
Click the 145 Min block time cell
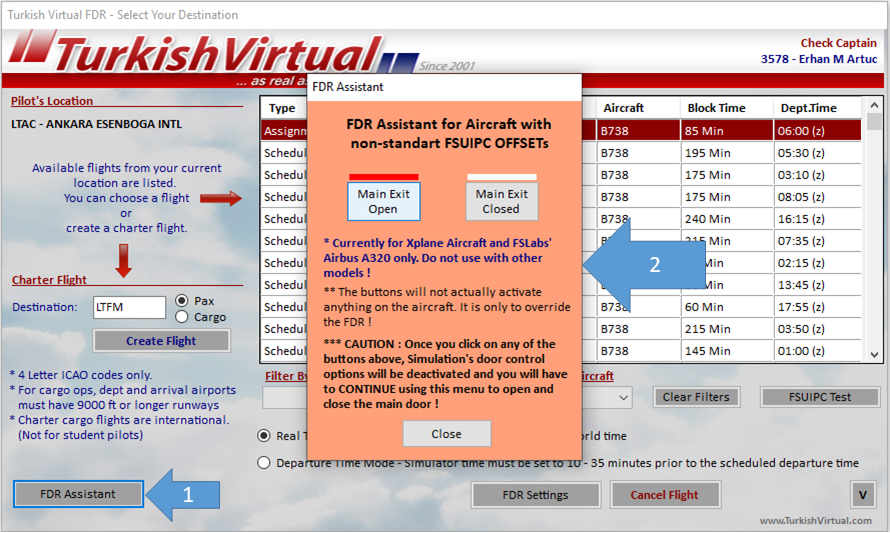pyautogui.click(x=727, y=351)
